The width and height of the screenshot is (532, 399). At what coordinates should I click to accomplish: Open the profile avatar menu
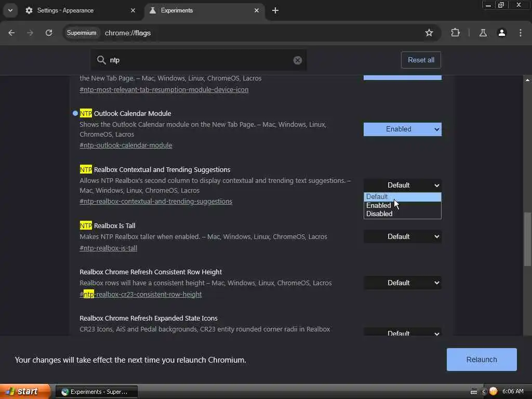(x=502, y=33)
